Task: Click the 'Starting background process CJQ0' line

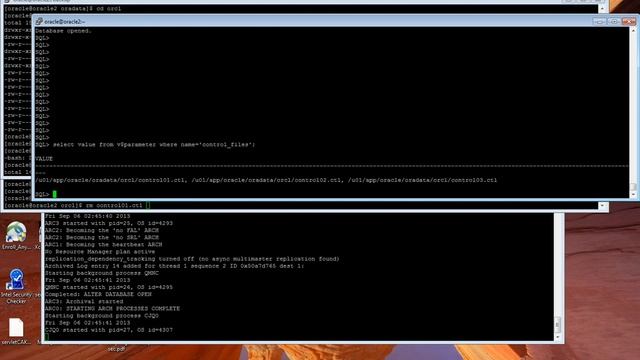Action: coord(102,316)
